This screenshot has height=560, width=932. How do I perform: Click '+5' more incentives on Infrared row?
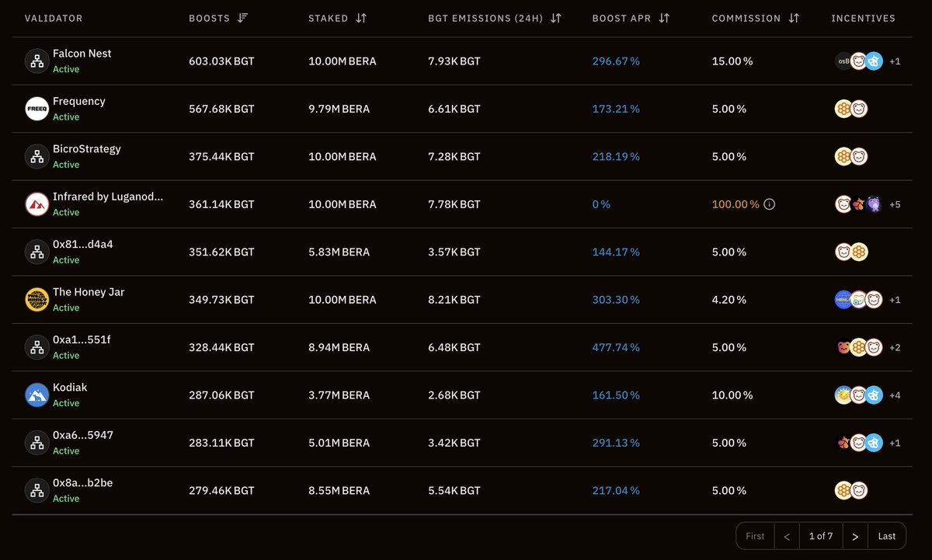[x=895, y=204]
